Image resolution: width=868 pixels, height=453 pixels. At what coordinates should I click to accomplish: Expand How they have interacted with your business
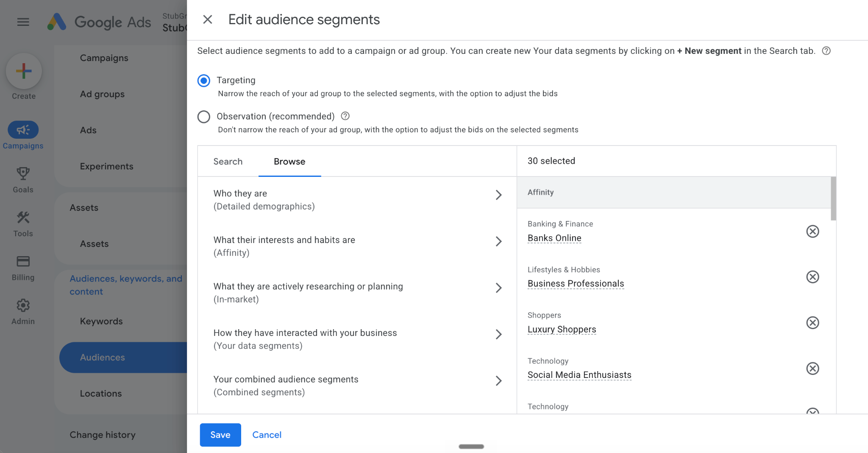[357, 339]
